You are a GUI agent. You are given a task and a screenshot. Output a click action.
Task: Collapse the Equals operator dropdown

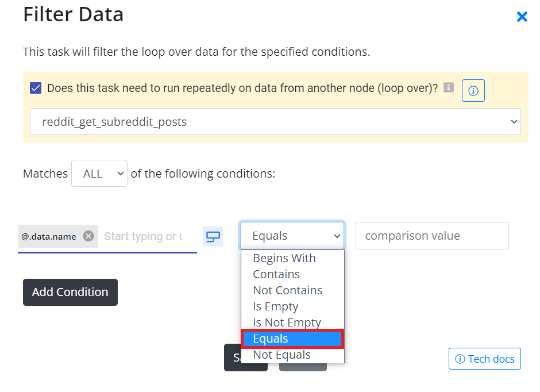(292, 236)
